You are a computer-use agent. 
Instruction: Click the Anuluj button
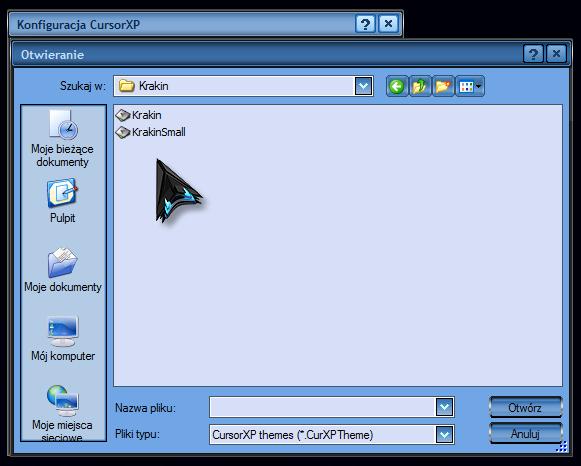pos(525,434)
